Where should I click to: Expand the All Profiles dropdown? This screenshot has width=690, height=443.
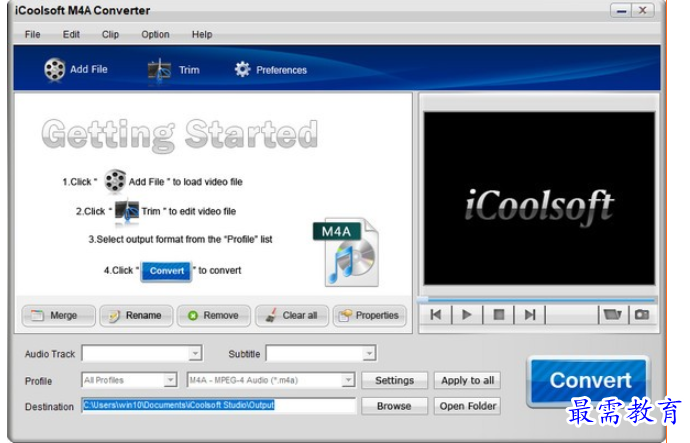pos(170,380)
